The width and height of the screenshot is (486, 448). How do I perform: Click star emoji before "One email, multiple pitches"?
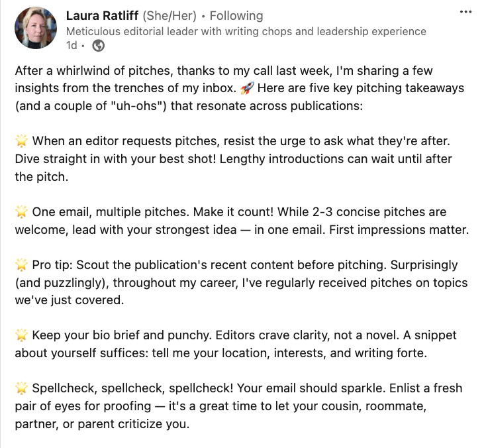coord(21,212)
